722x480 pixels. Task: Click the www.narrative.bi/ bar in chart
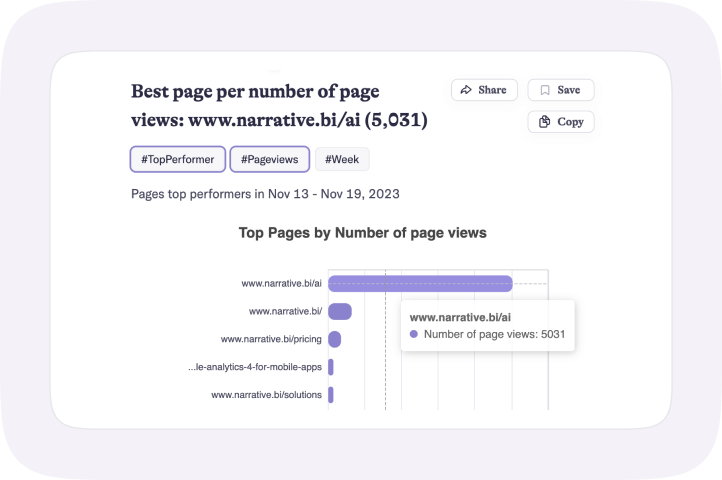click(x=340, y=311)
